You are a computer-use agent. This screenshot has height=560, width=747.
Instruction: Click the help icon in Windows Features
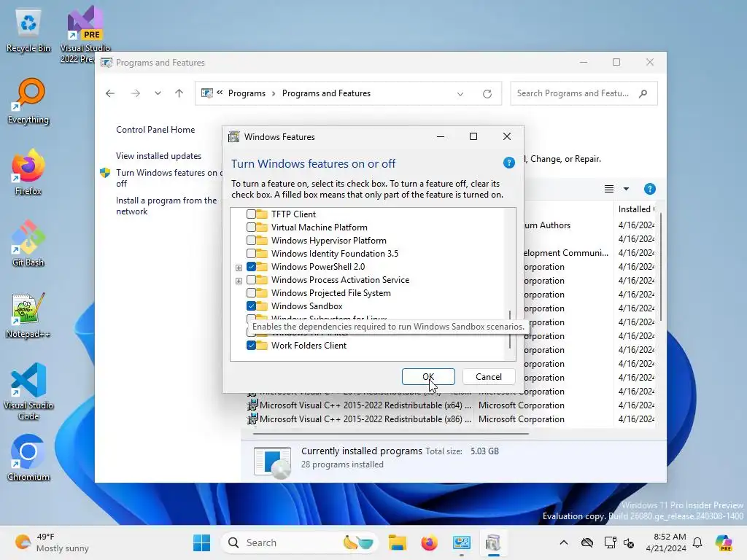508,163
